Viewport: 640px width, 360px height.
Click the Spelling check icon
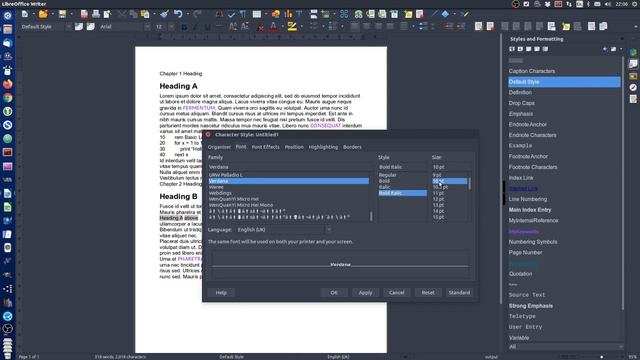pos(232,14)
